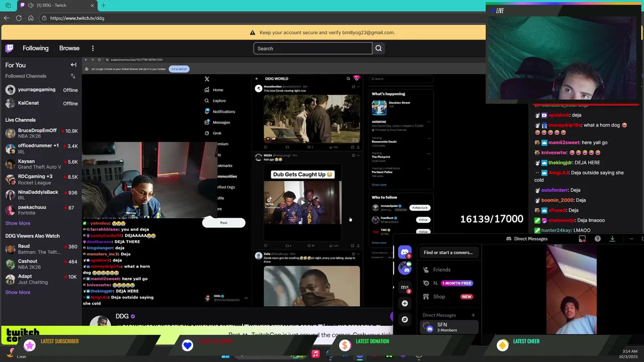Open the browser workspaces icon

(9, 6)
